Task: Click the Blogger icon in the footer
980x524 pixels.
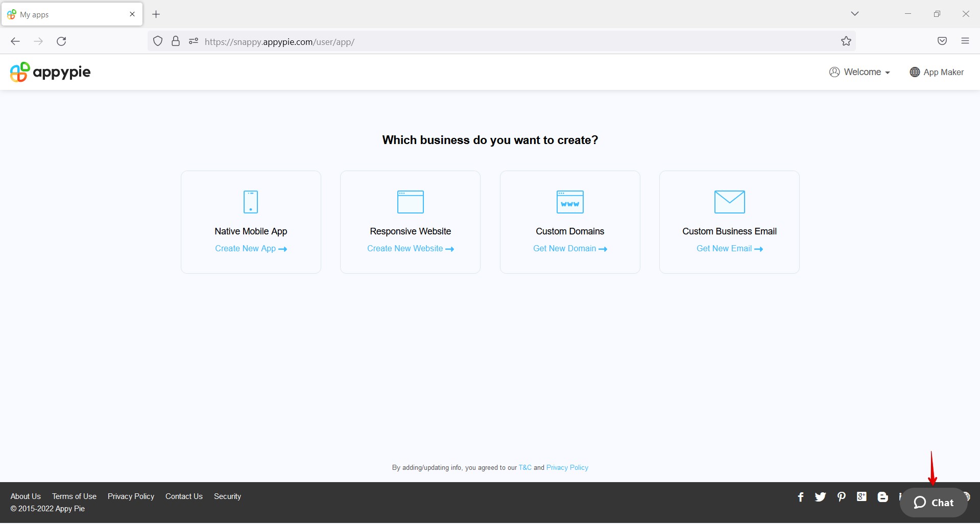Action: [x=883, y=497]
